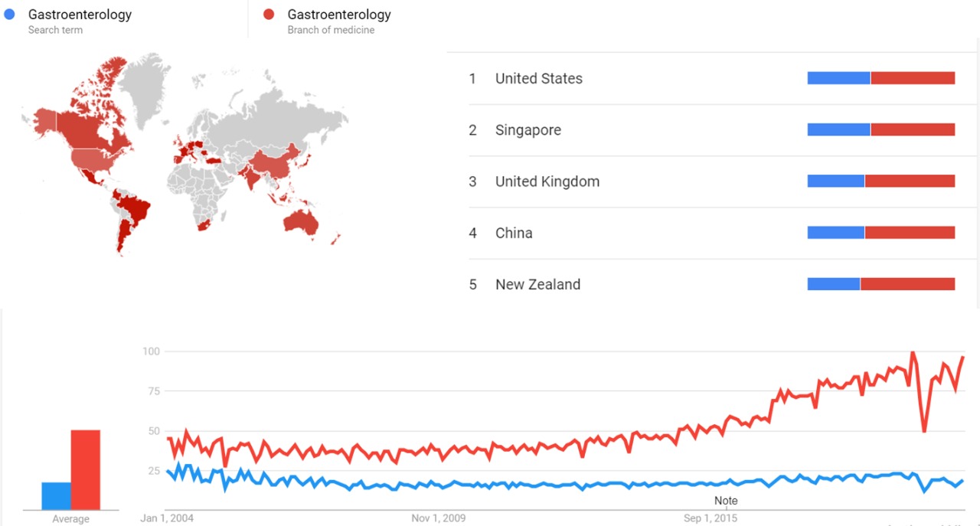Click the Note marker on the timeline
Image resolution: width=980 pixels, height=526 pixels.
(x=726, y=501)
